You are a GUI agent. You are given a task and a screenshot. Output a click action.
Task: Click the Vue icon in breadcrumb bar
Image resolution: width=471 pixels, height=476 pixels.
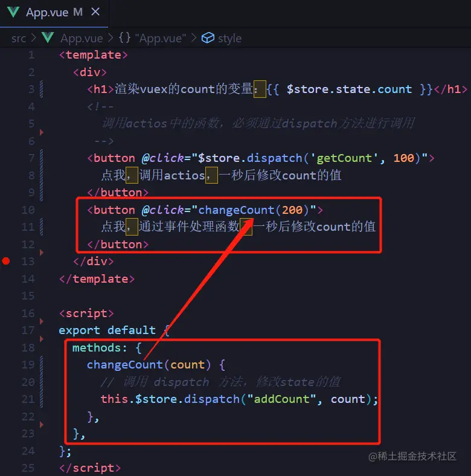(48, 37)
